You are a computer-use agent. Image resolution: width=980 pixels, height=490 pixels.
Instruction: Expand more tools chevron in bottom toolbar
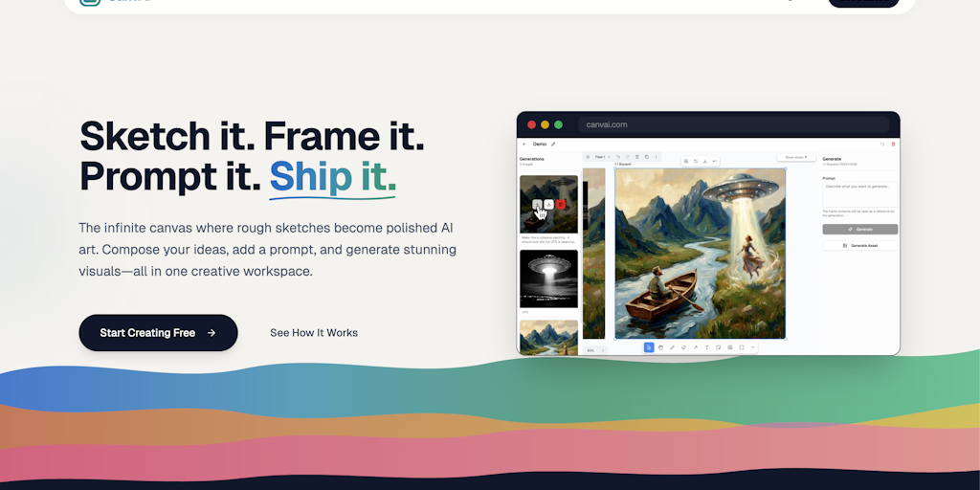click(x=753, y=347)
